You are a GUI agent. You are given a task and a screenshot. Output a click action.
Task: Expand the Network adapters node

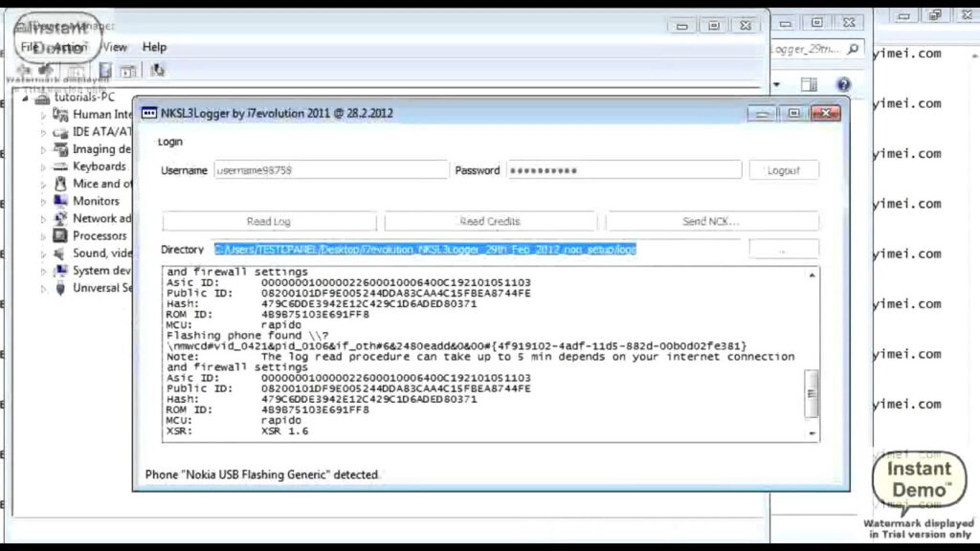tap(43, 220)
